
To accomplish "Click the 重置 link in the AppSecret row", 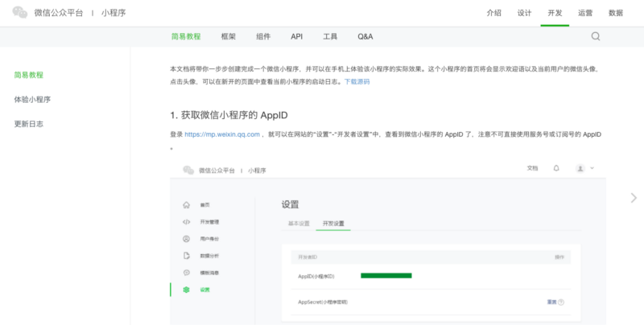I will point(551,302).
